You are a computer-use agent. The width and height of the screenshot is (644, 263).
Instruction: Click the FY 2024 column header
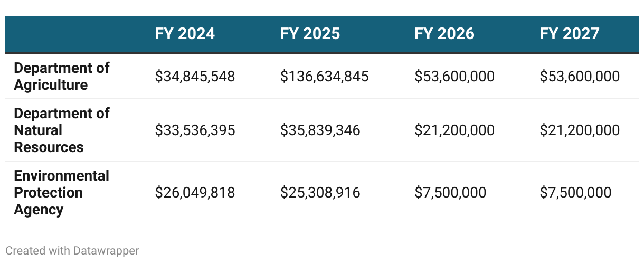(x=185, y=34)
